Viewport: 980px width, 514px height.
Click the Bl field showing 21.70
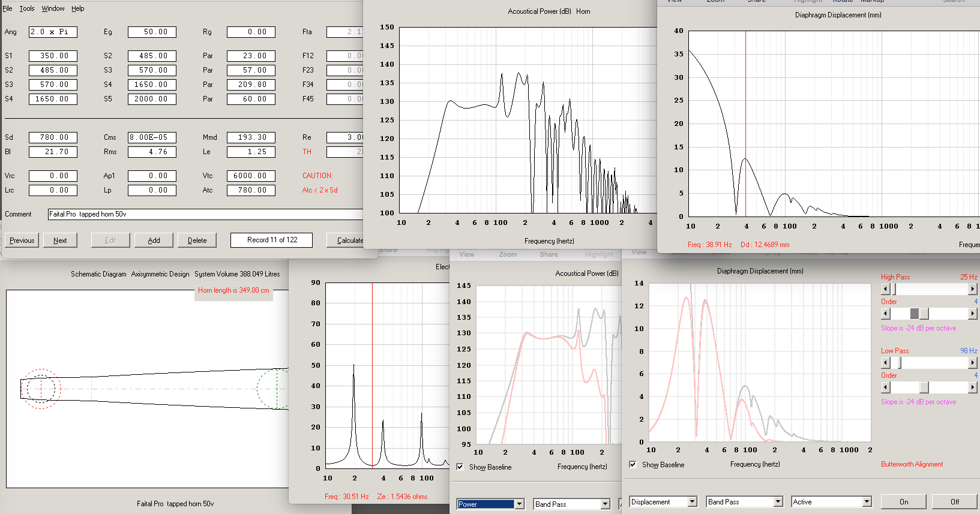click(x=53, y=152)
